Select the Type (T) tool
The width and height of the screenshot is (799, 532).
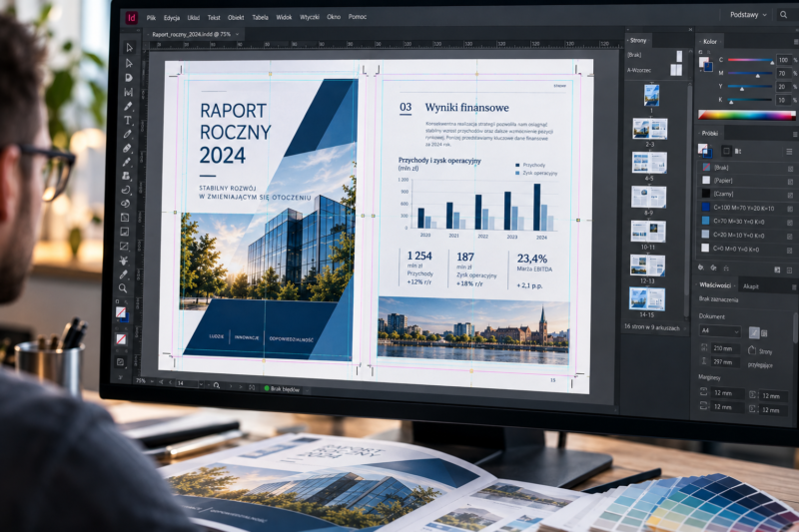pyautogui.click(x=128, y=120)
